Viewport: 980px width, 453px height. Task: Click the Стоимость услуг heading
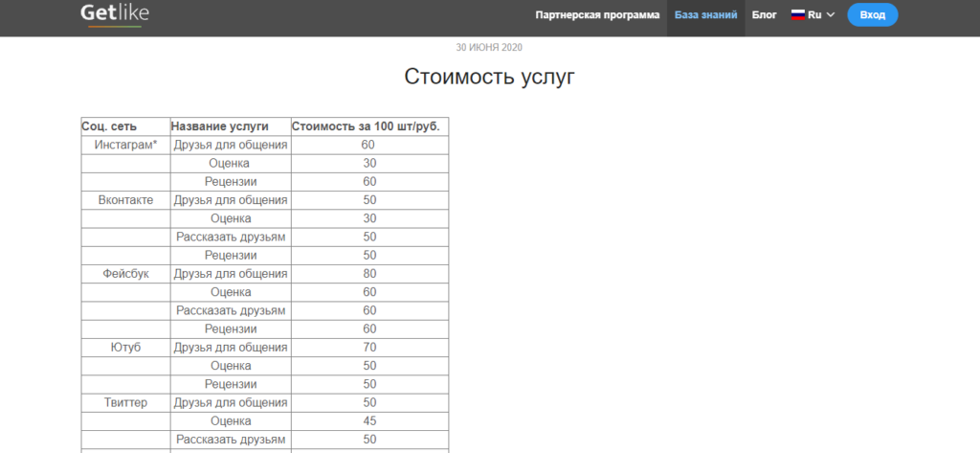click(489, 77)
